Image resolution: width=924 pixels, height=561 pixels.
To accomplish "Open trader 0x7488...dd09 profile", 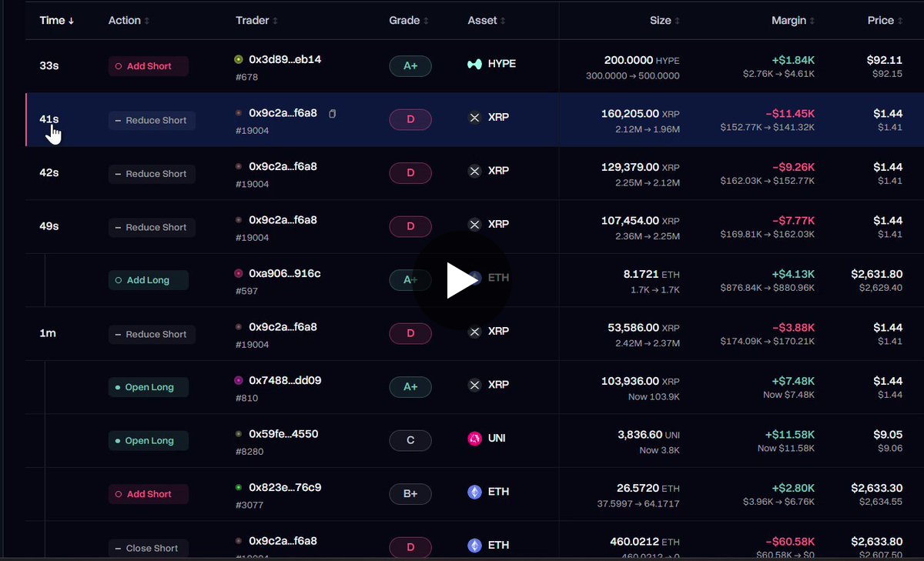I will 285,380.
